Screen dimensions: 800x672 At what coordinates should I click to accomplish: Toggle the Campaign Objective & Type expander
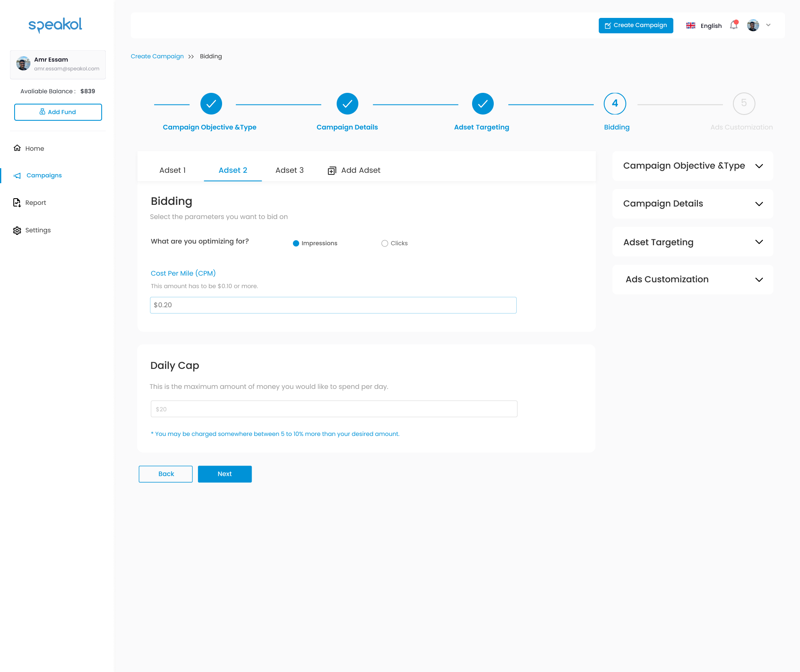(x=692, y=166)
